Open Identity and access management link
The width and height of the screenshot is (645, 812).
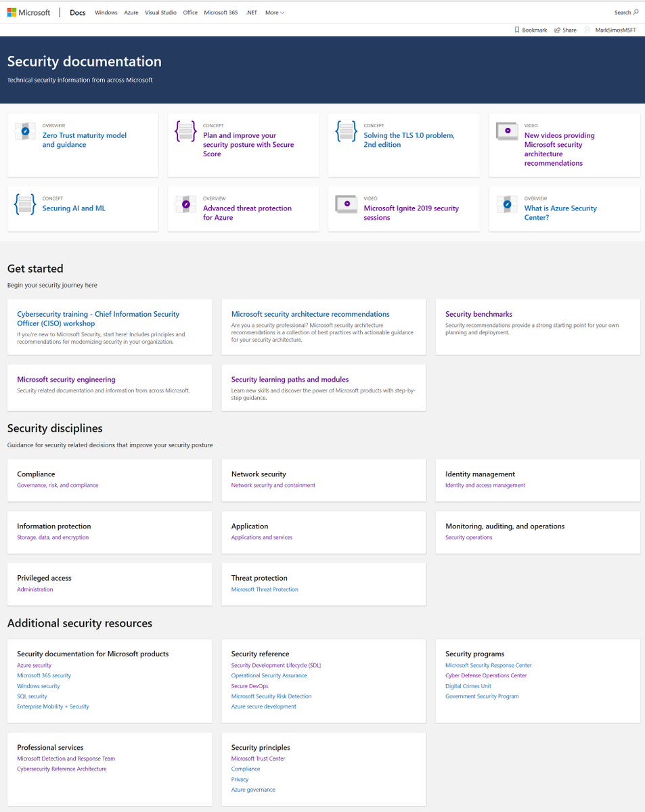(485, 485)
